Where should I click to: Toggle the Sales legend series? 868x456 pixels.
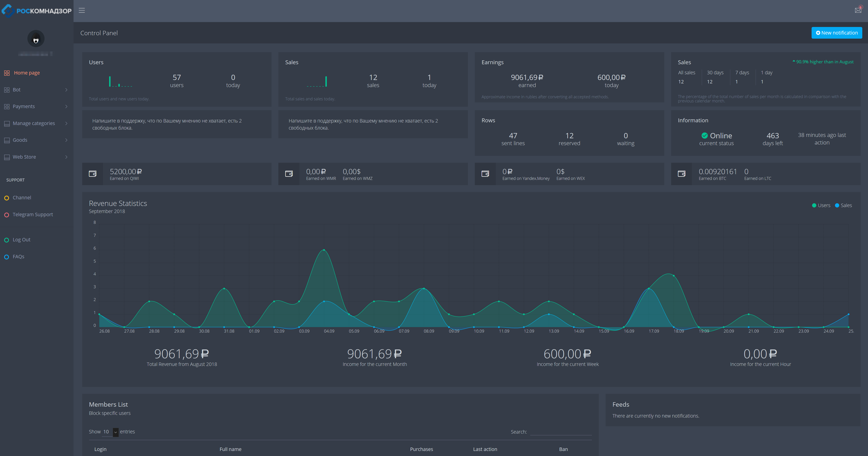(x=843, y=205)
